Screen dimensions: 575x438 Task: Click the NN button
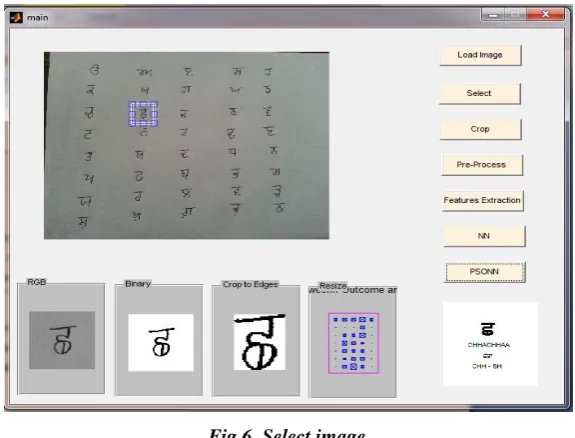[484, 236]
